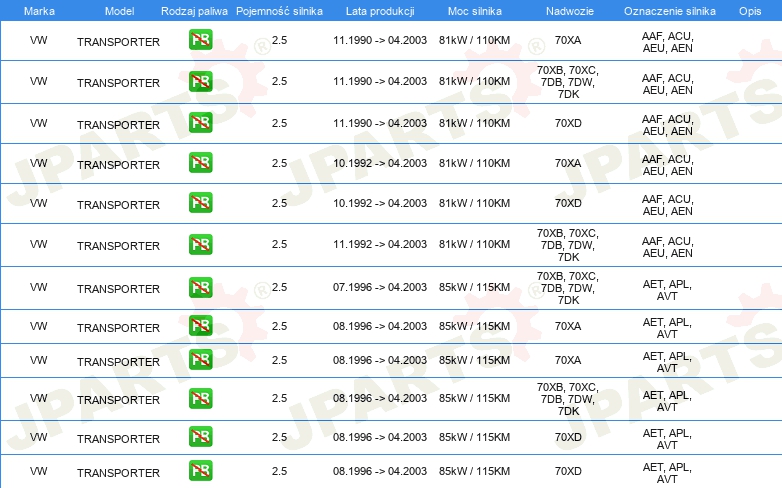Click '85kW / 115KM' in 08.1996 70XB, 70XC row
Image resolution: width=782 pixels, height=488 pixels.
point(475,398)
